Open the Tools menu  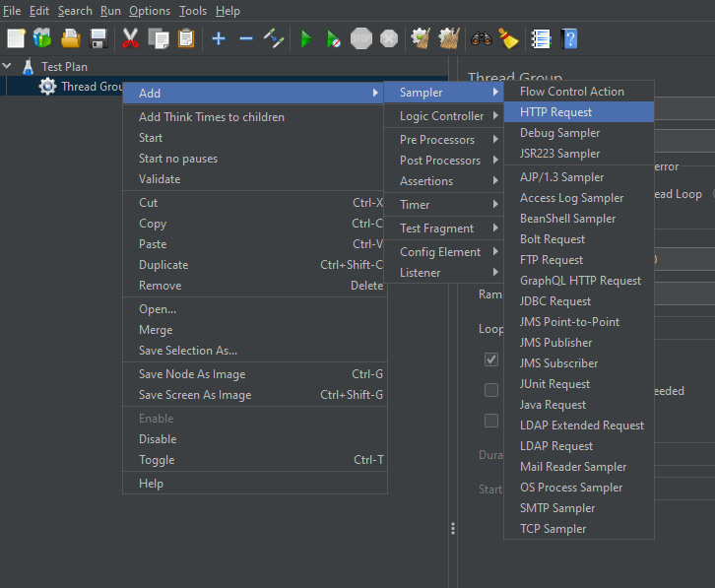(x=193, y=11)
